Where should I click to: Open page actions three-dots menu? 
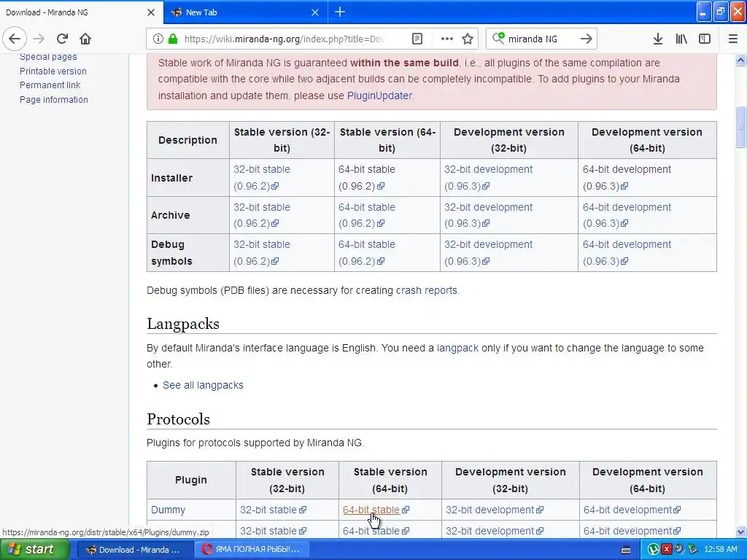pyautogui.click(x=447, y=39)
